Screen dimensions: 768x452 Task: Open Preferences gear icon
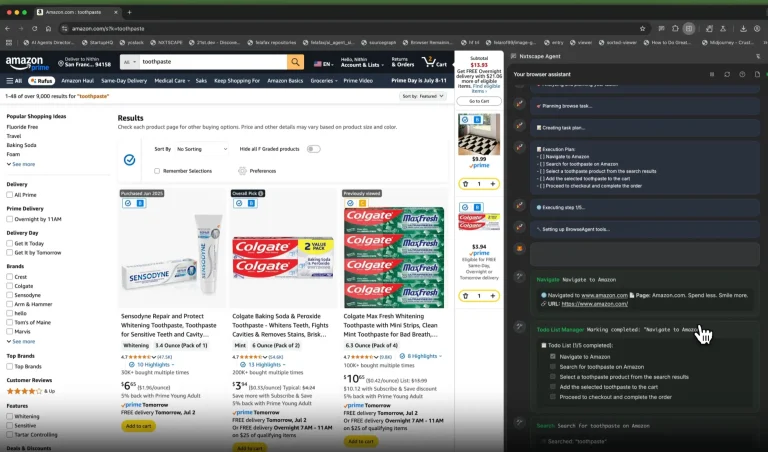[242, 171]
